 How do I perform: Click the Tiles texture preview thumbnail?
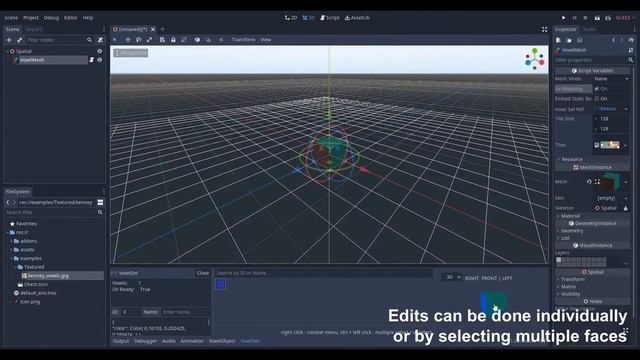[x=609, y=145]
